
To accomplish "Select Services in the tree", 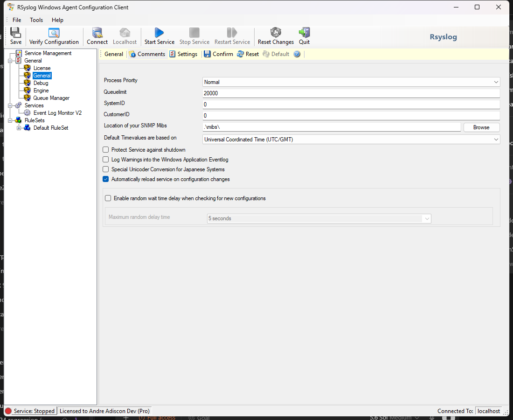I will click(34, 105).
